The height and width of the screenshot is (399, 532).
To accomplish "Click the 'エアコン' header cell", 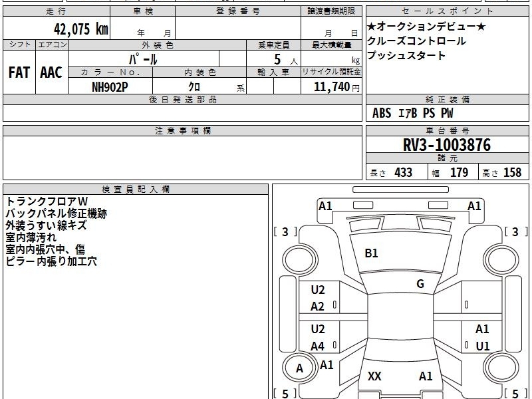I will [52, 45].
